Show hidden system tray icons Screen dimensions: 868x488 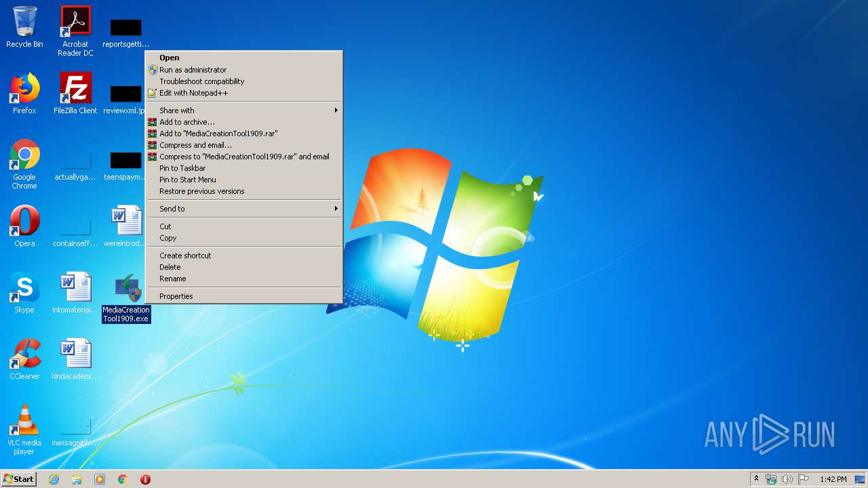click(757, 479)
